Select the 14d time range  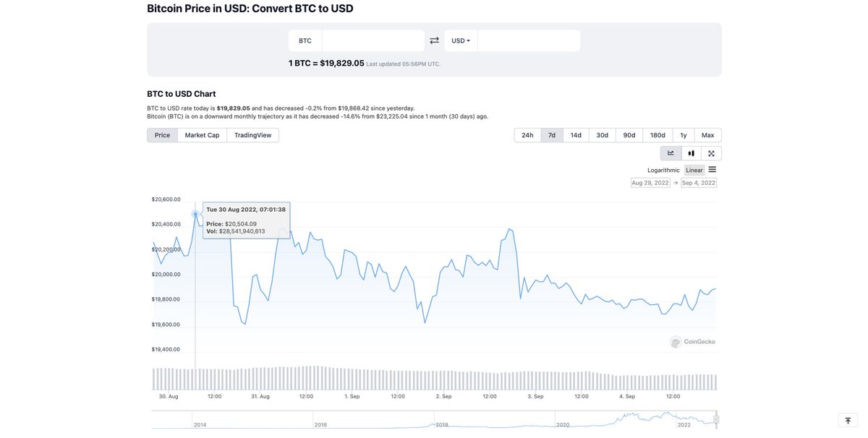pos(576,135)
